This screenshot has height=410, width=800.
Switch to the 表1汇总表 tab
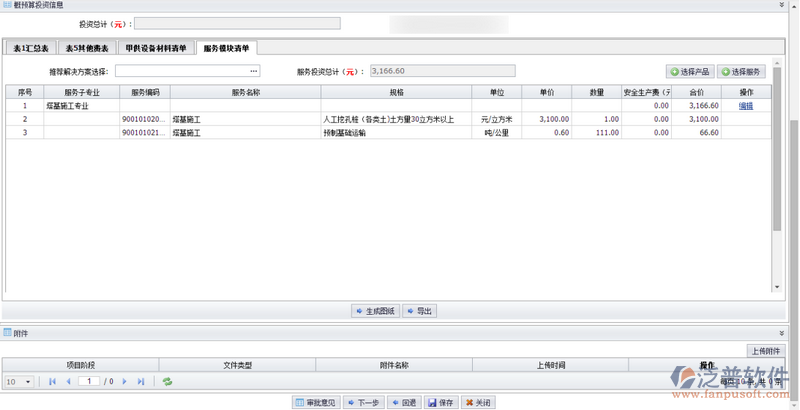[30, 48]
